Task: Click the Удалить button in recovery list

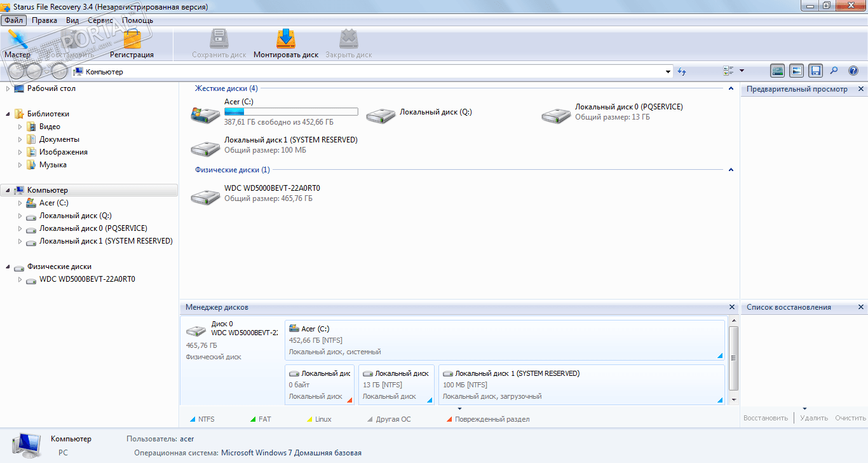Action: tap(814, 418)
